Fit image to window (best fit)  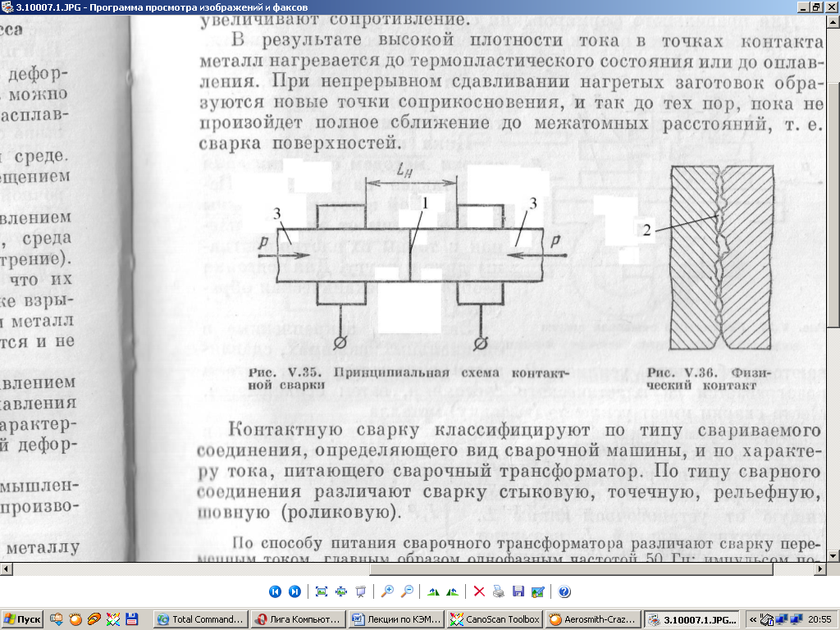tap(322, 591)
